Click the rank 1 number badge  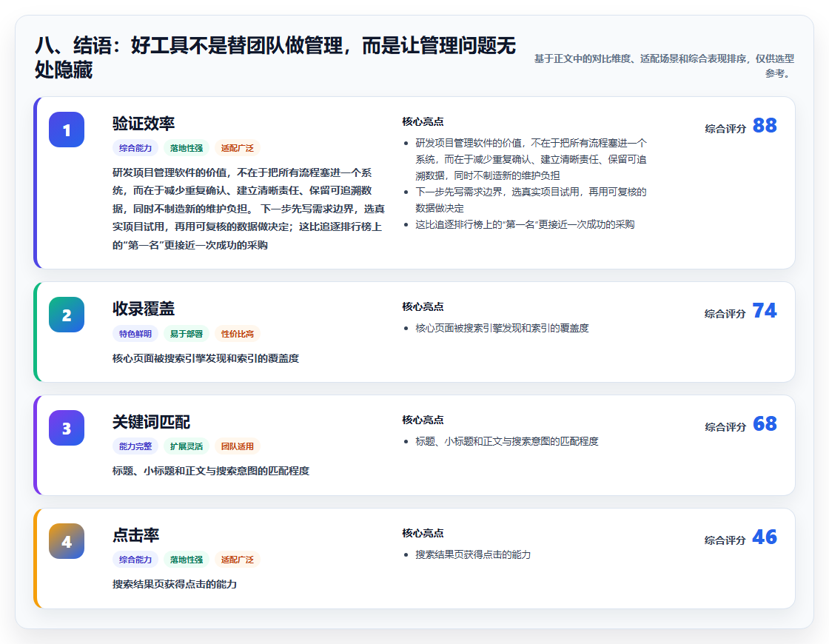[67, 130]
